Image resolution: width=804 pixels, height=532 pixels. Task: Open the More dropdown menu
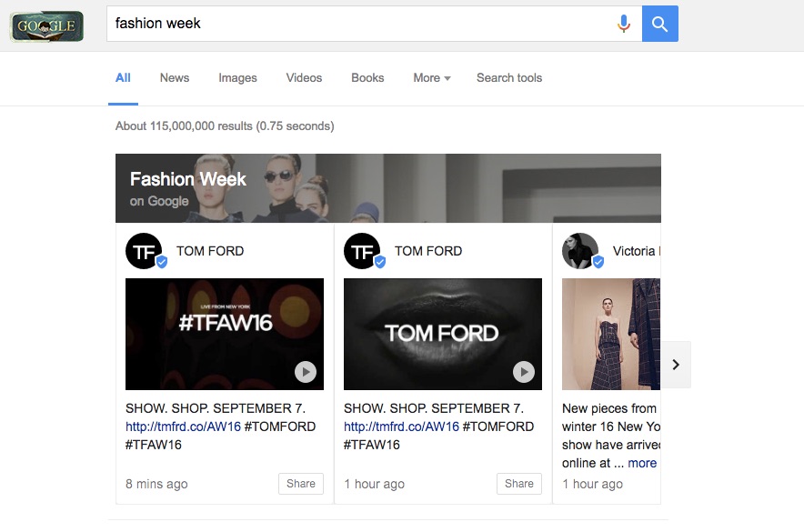pyautogui.click(x=431, y=78)
